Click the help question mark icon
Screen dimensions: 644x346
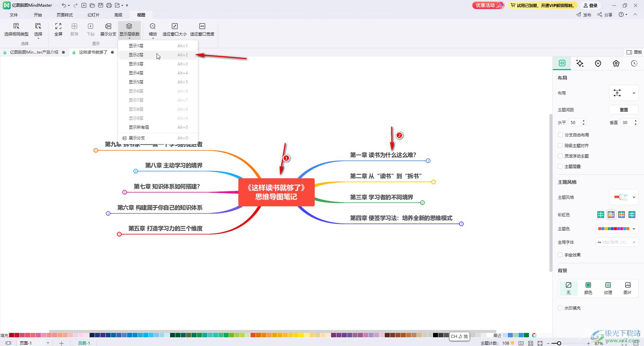[x=621, y=14]
